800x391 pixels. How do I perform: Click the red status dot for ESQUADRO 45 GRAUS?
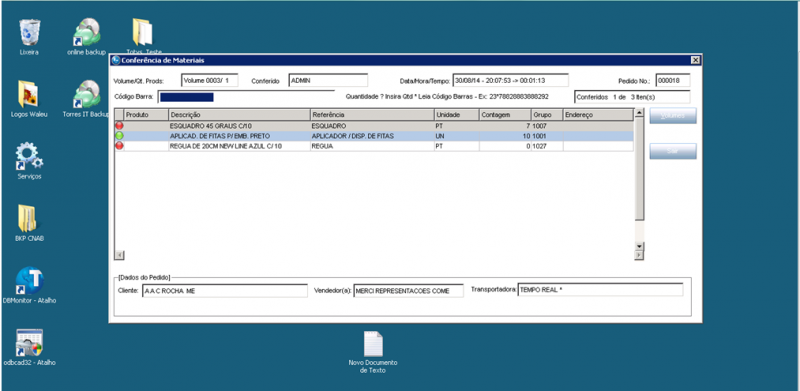pyautogui.click(x=119, y=126)
